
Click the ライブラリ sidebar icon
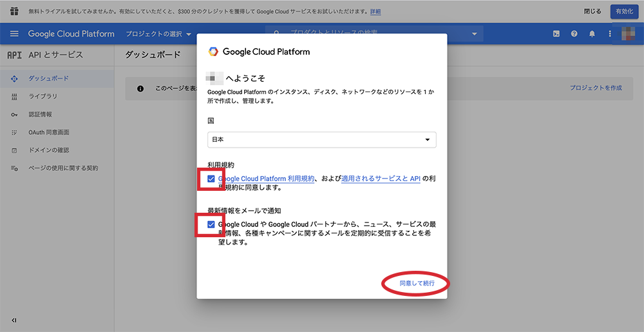pos(14,97)
